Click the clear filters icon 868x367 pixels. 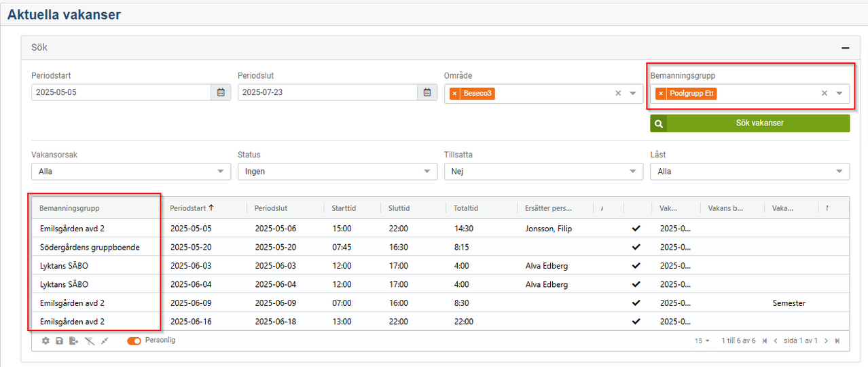(x=90, y=341)
